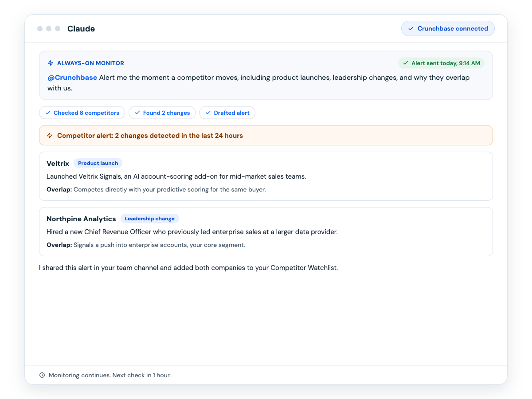Screen dimensions: 532x399
Task: Click the Monitoring continues. Next check text
Action: (110, 375)
